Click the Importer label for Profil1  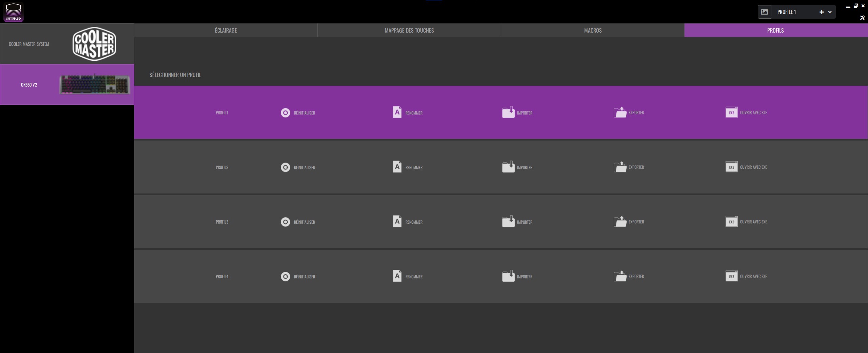525,113
